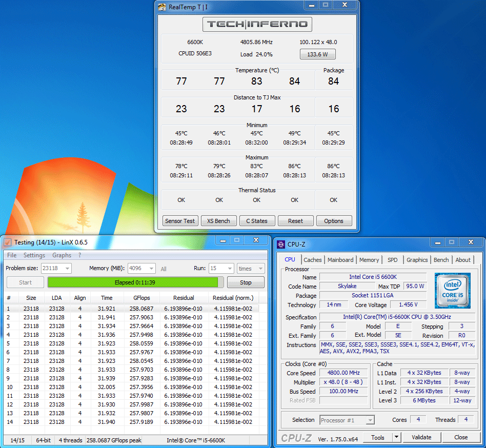Switch to the Mainboard tab
The image size is (486, 448).
[340, 260]
